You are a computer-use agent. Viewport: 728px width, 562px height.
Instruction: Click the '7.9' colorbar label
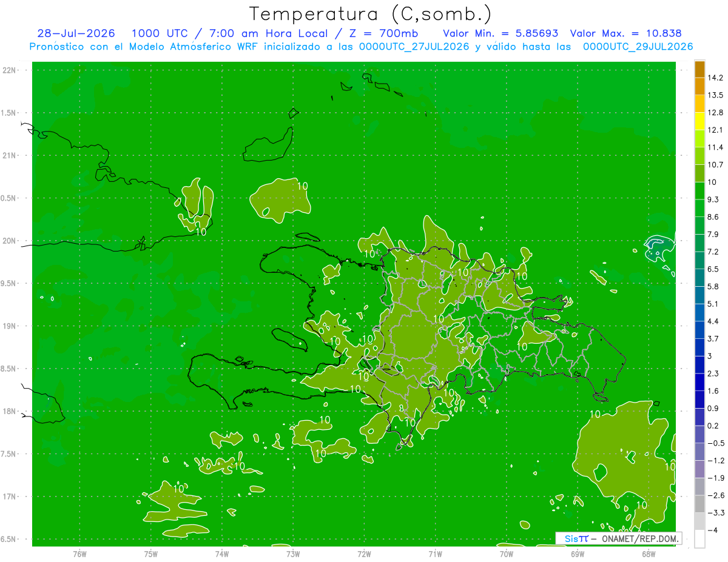(714, 235)
